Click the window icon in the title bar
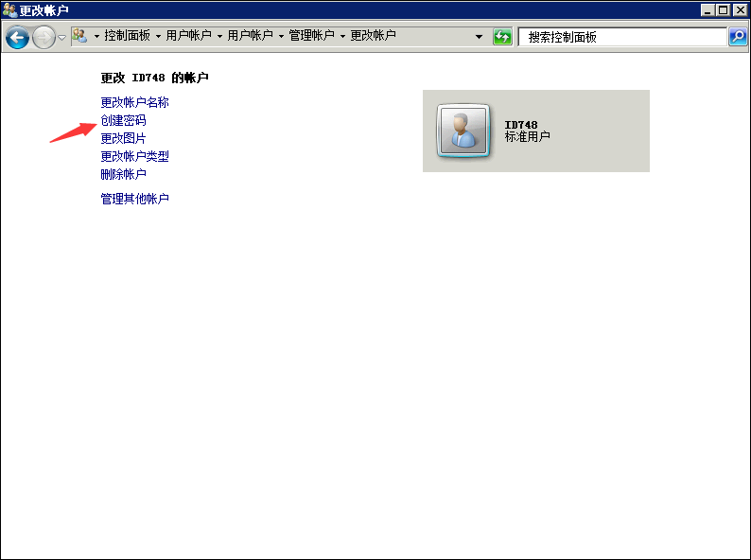751x560 pixels. pyautogui.click(x=9, y=9)
